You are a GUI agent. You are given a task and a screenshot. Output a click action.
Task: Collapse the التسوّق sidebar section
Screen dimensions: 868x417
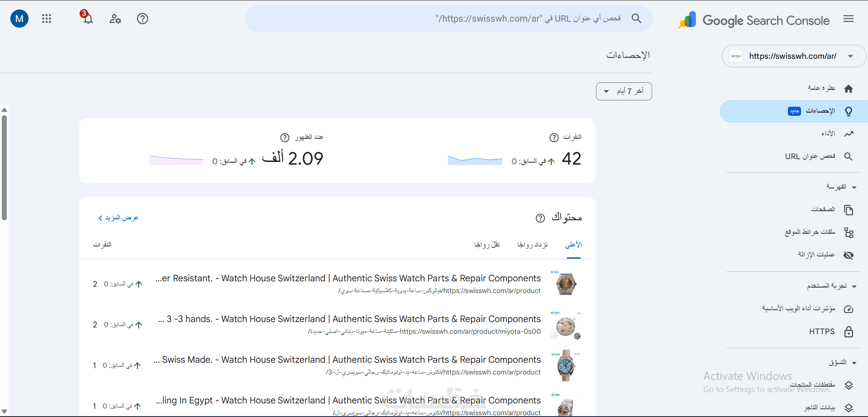click(854, 363)
